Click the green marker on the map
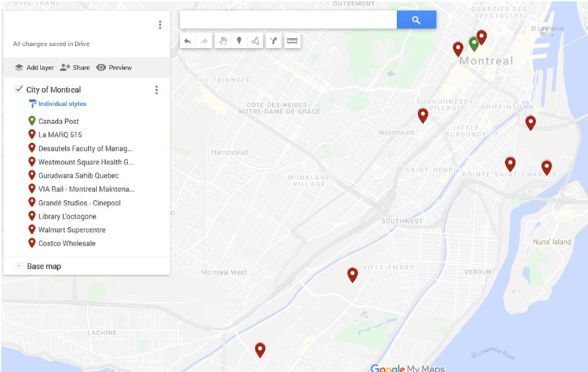The width and height of the screenshot is (588, 372). (x=473, y=43)
